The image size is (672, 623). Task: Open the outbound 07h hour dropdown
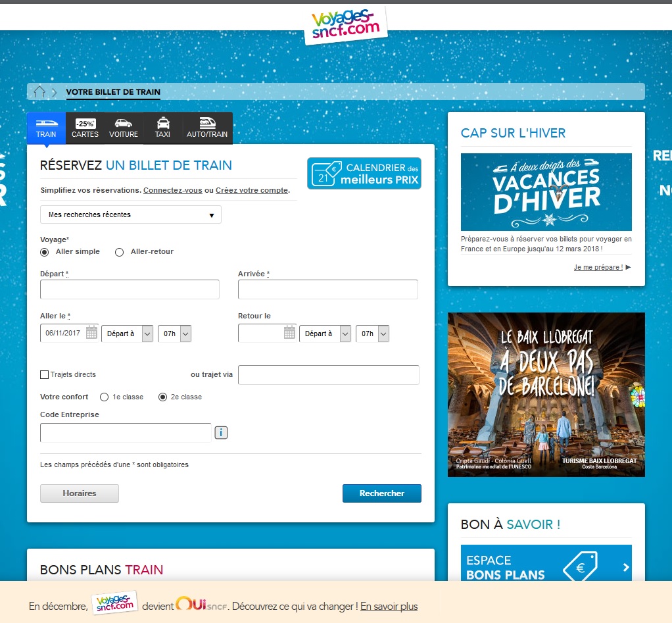pyautogui.click(x=175, y=334)
